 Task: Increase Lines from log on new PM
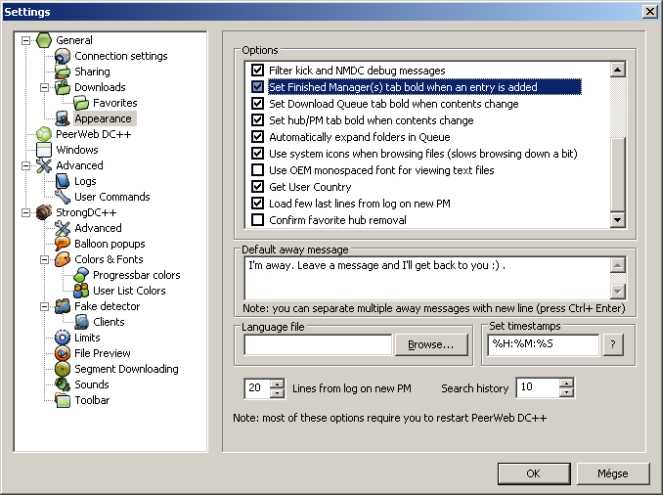276,383
